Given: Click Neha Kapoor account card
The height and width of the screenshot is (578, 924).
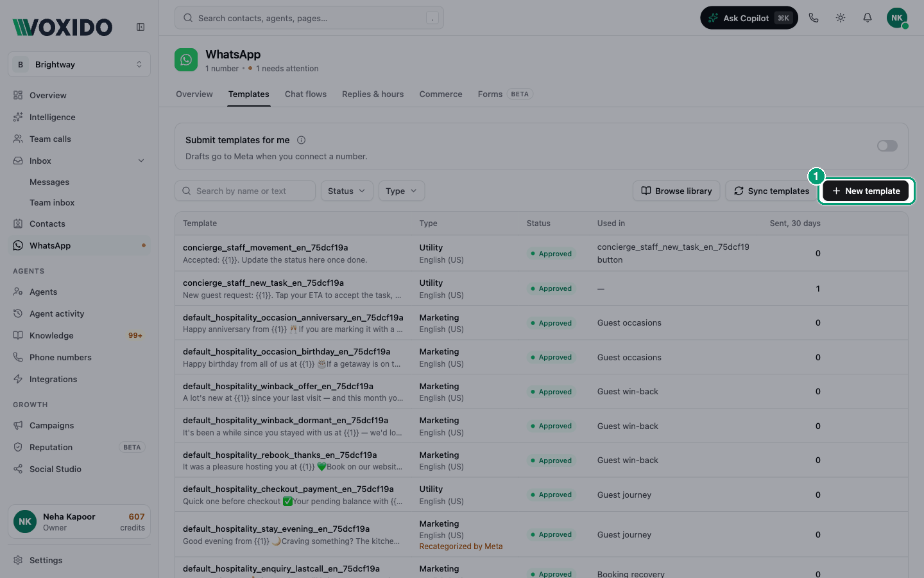Looking at the screenshot, I should (80, 521).
